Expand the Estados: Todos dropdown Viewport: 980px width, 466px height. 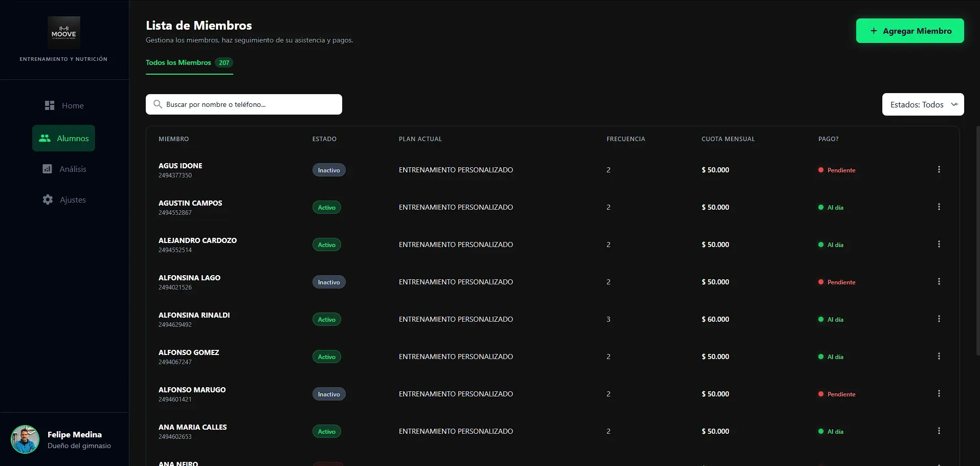tap(923, 104)
